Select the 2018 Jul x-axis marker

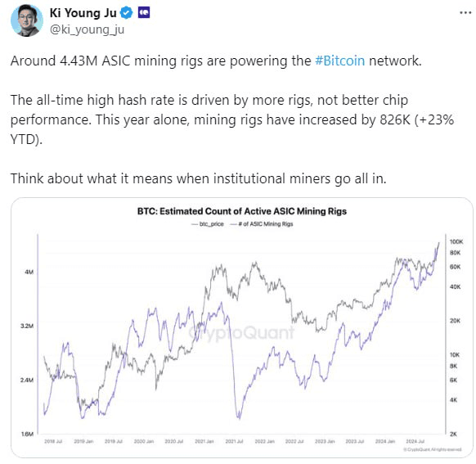[53, 441]
